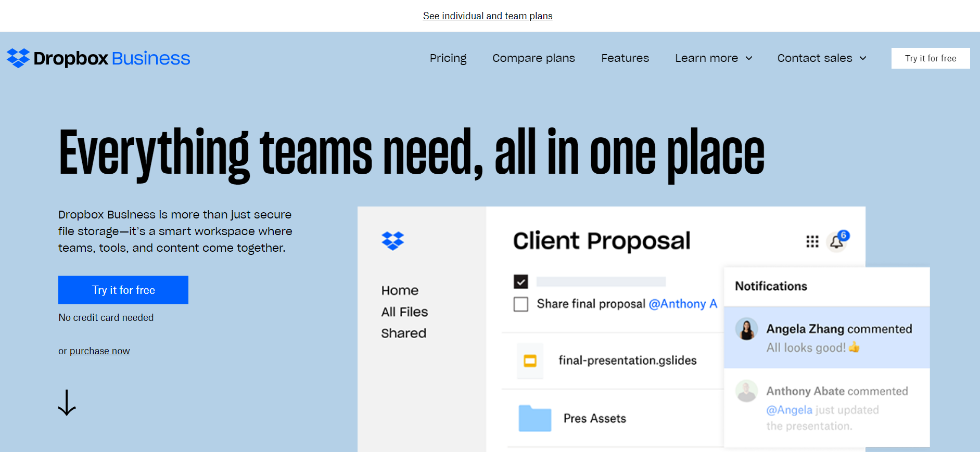Open the Pricing menu item
Viewport: 980px width, 452px height.
point(448,58)
